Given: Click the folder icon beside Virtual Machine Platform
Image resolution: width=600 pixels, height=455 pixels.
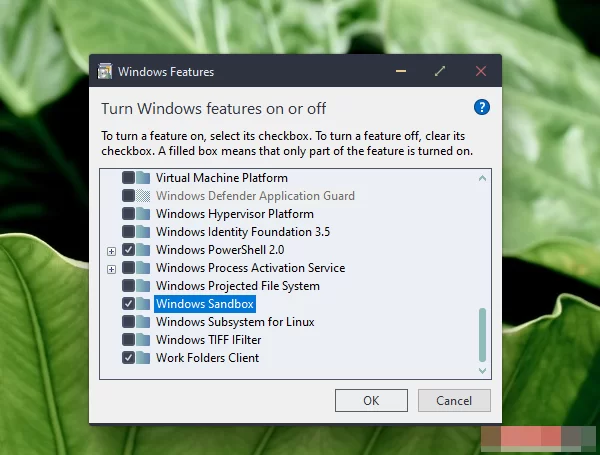Looking at the screenshot, I should pyautogui.click(x=144, y=178).
